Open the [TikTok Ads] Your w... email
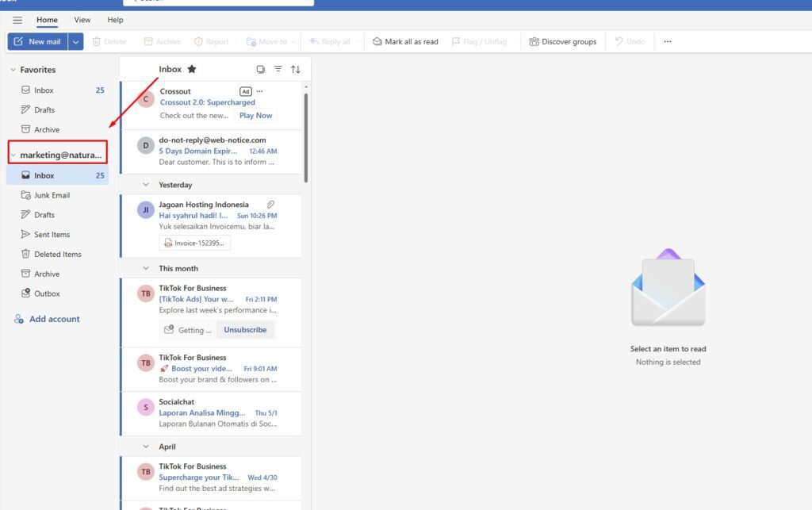 [211, 313]
